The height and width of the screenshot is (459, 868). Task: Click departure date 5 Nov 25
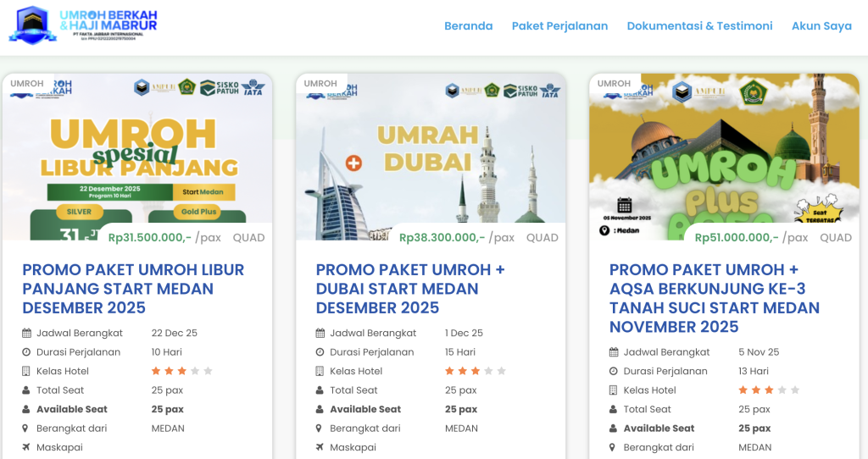click(x=759, y=352)
